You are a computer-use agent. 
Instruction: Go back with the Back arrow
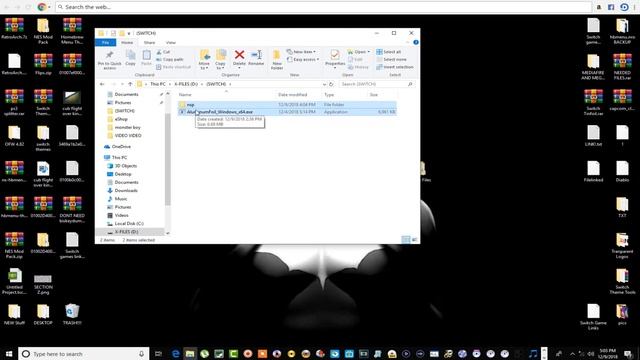click(102, 84)
